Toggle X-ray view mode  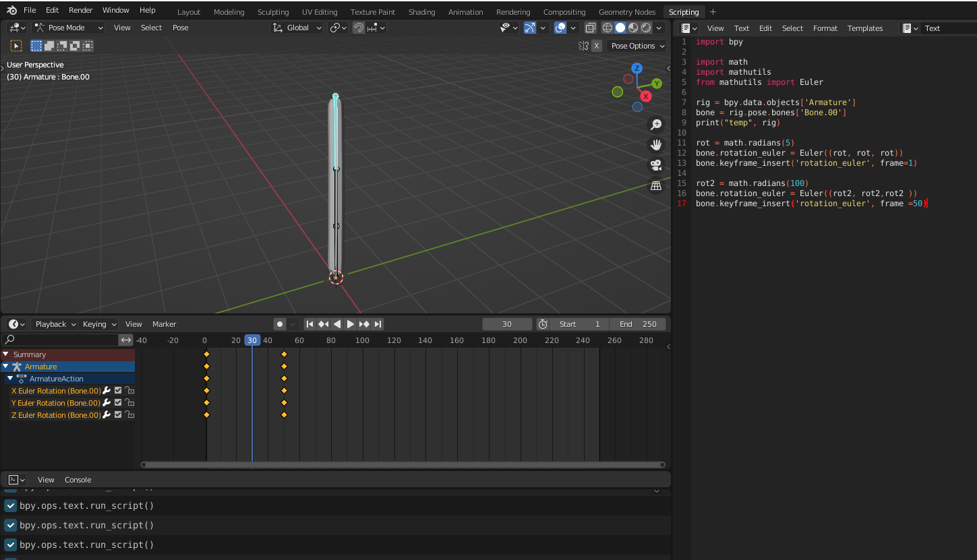[591, 28]
